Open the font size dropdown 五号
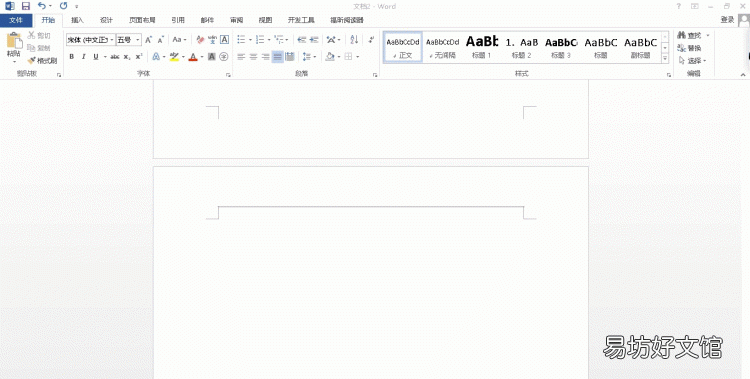The height and width of the screenshot is (379, 750). tap(138, 40)
